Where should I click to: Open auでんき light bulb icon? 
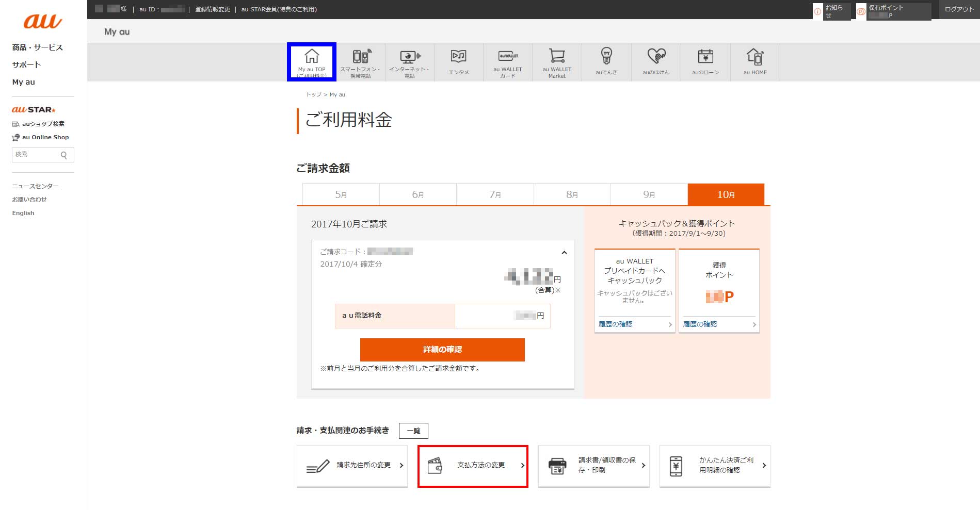606,56
